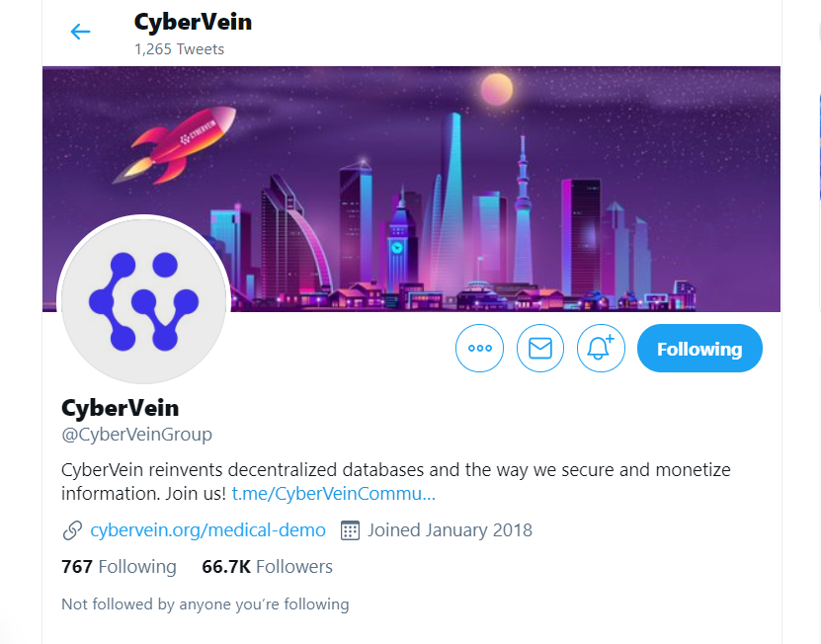
Task: Click 'Not followed by anyone you're following'
Action: [x=205, y=604]
